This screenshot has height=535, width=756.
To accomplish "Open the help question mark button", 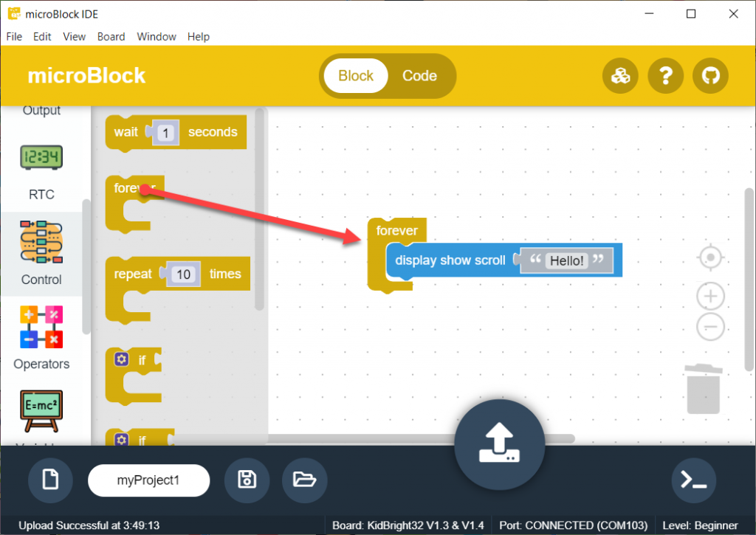I will tap(665, 76).
